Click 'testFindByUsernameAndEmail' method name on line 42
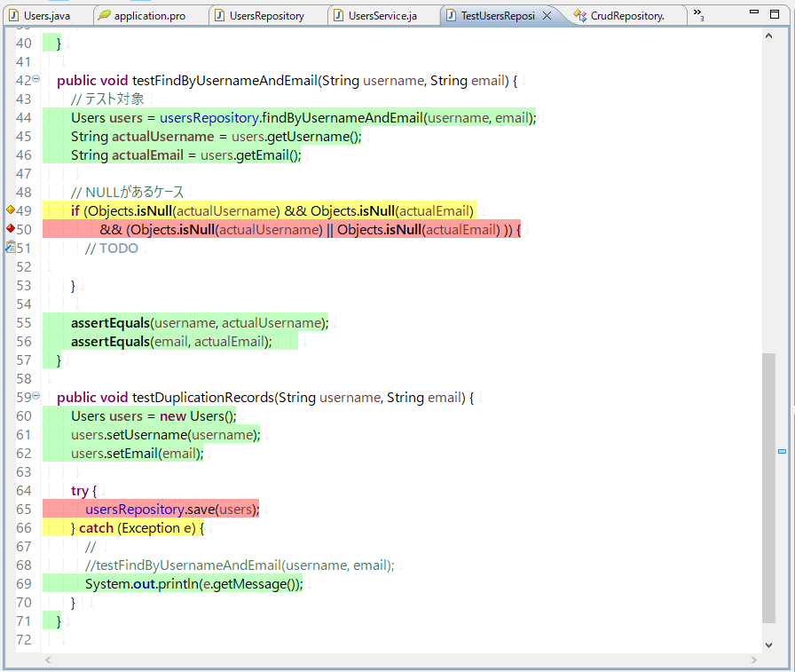Image resolution: width=795 pixels, height=672 pixels. coord(224,81)
